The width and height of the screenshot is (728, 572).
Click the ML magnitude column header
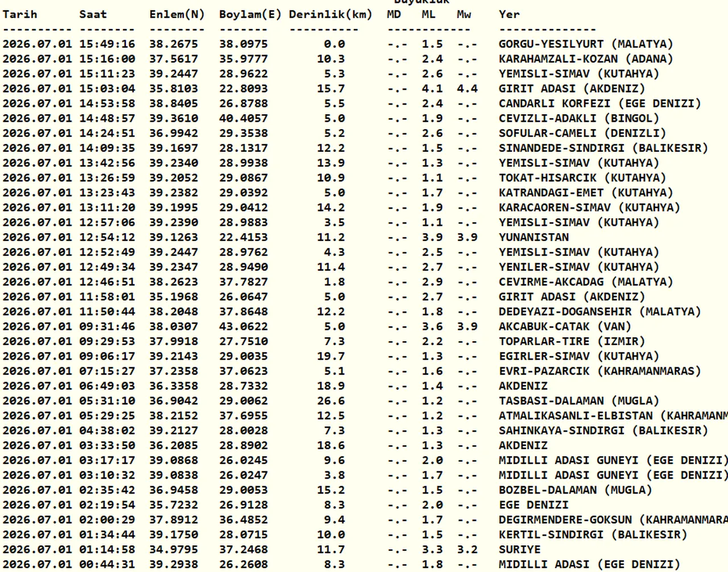pos(428,14)
